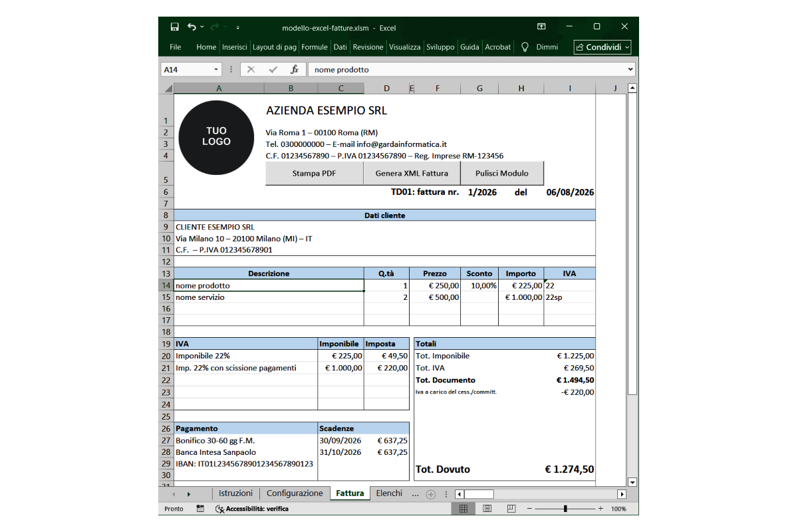This screenshot has width=798, height=532.
Task: Open the Visualizza tab
Action: click(405, 47)
